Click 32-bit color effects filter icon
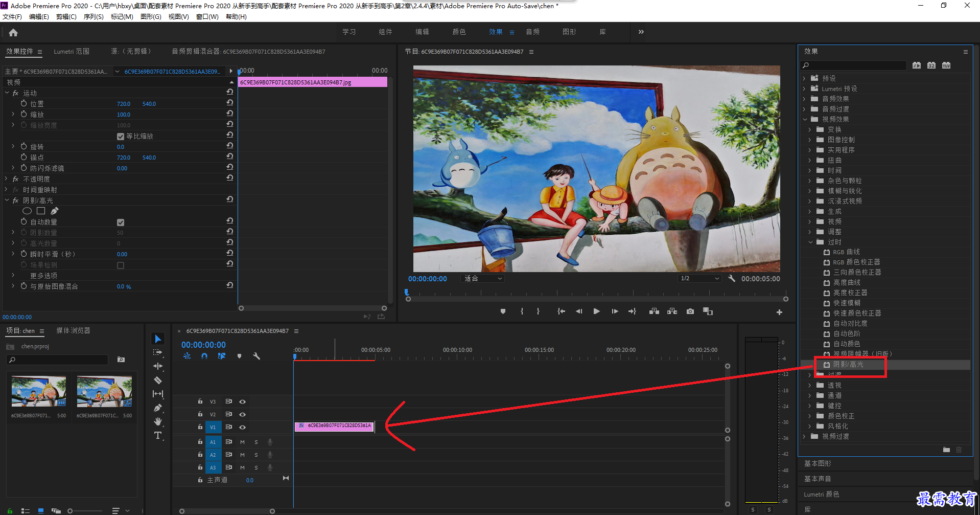This screenshot has height=515, width=980. point(931,65)
